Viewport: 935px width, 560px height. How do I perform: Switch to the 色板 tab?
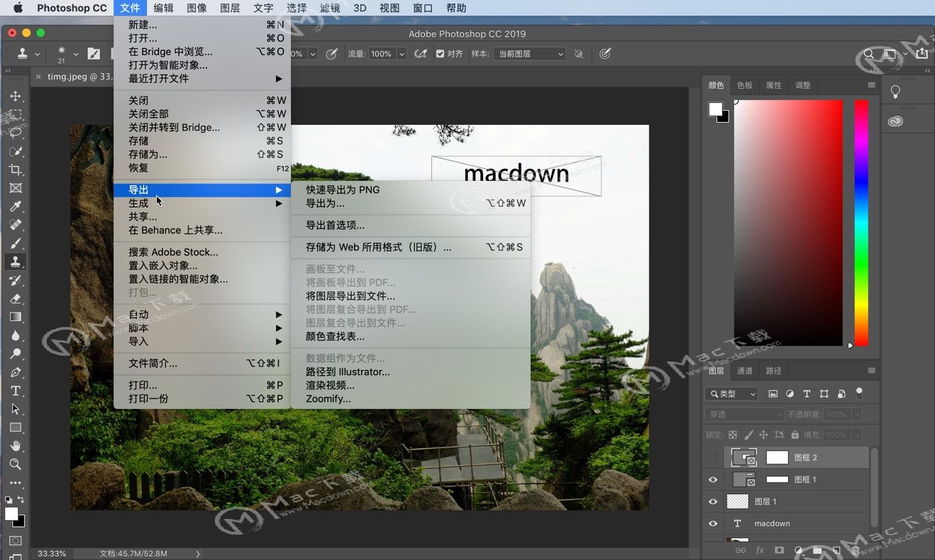coord(745,85)
